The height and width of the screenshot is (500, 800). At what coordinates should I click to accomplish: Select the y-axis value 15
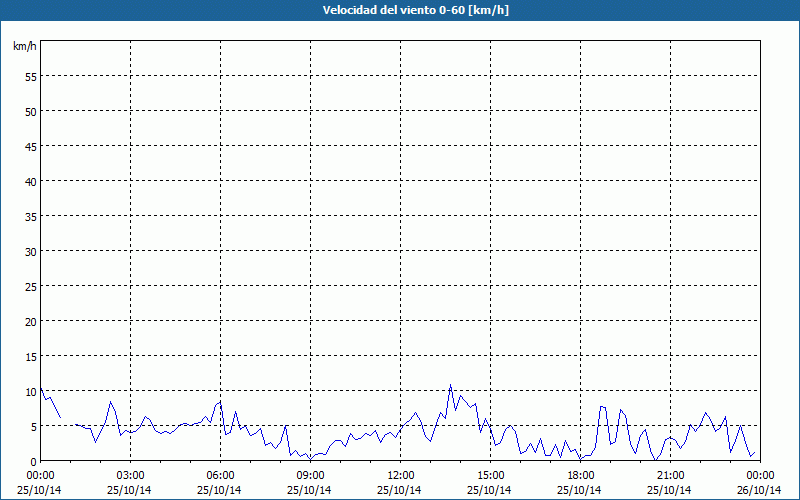tap(31, 357)
